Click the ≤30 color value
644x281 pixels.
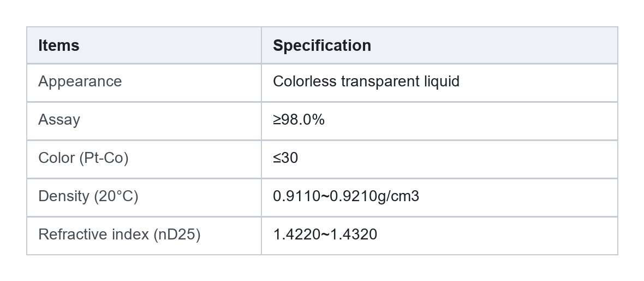tap(285, 158)
